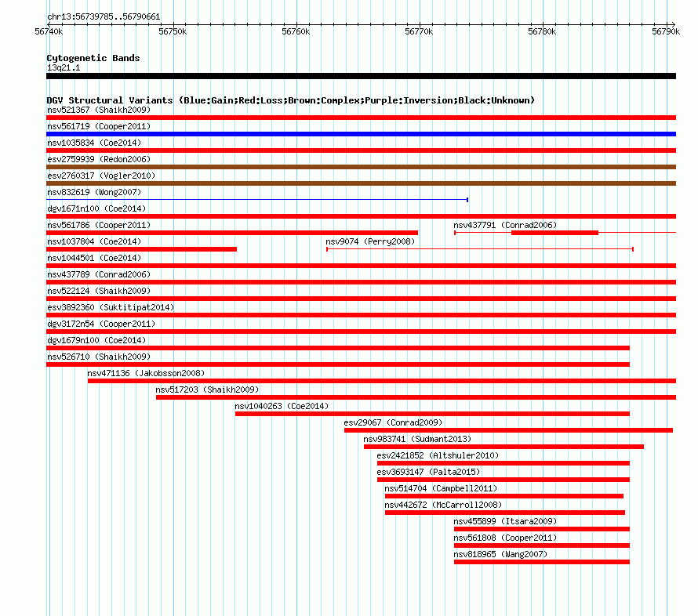Select the nsv1037804 (Coe2014) label
Screen dimensions: 698x616
click(94, 241)
